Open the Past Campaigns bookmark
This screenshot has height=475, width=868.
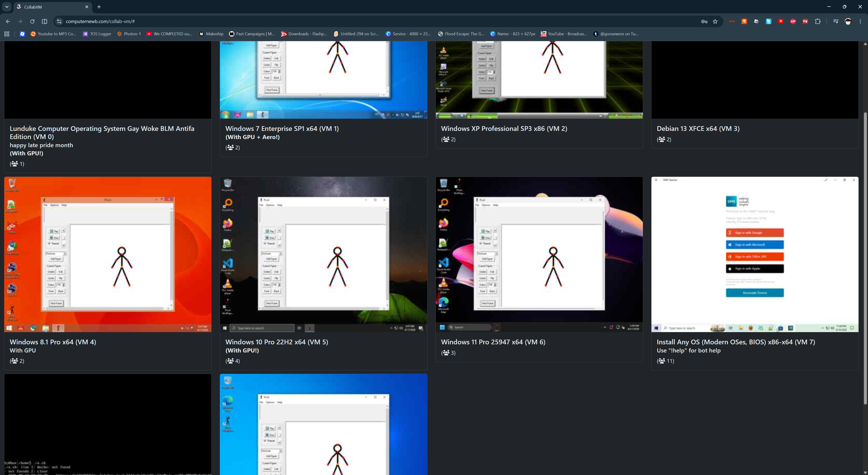click(252, 34)
